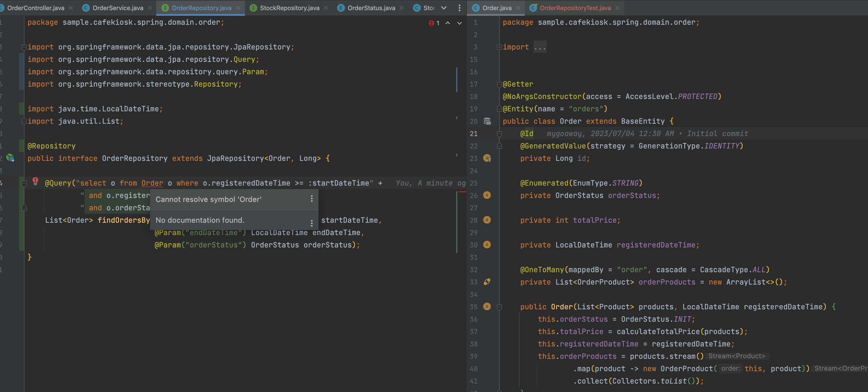Open the OrderStatus.java tab
Image resolution: width=868 pixels, height=392 pixels.
[371, 8]
